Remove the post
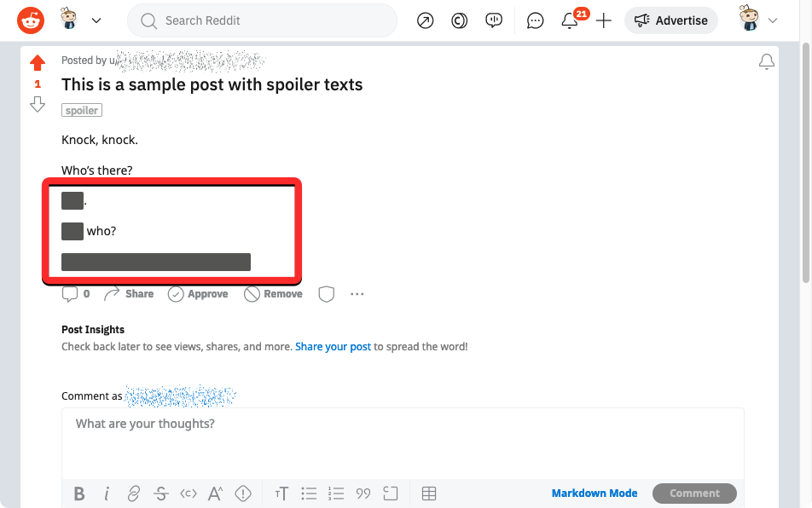The width and height of the screenshot is (812, 508). point(274,294)
